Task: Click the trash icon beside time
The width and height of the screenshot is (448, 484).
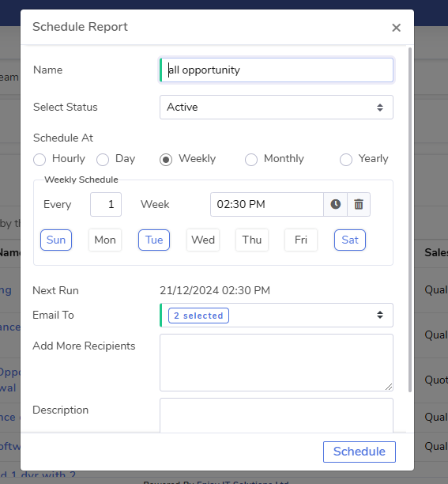Action: click(x=359, y=204)
